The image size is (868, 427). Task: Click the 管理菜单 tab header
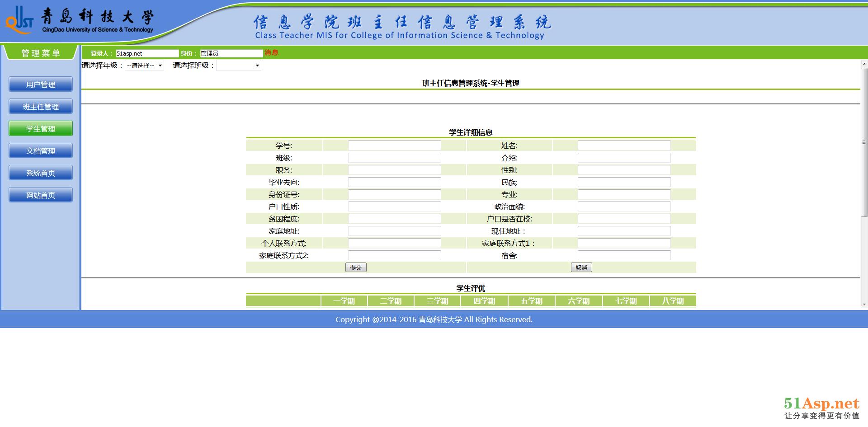41,53
